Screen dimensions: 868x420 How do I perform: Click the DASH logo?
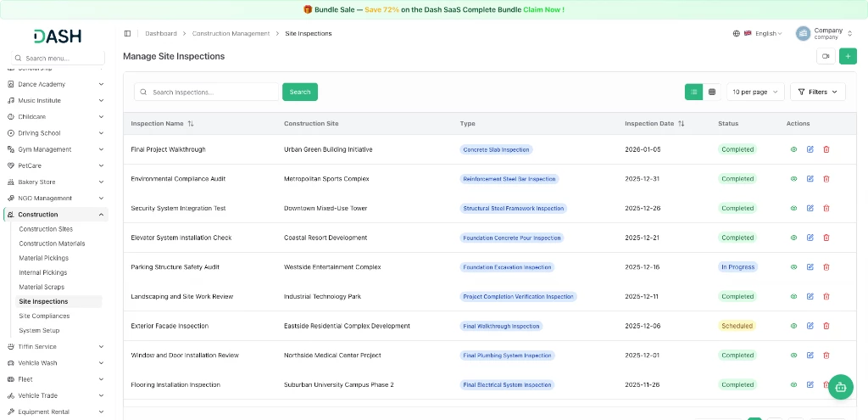58,36
